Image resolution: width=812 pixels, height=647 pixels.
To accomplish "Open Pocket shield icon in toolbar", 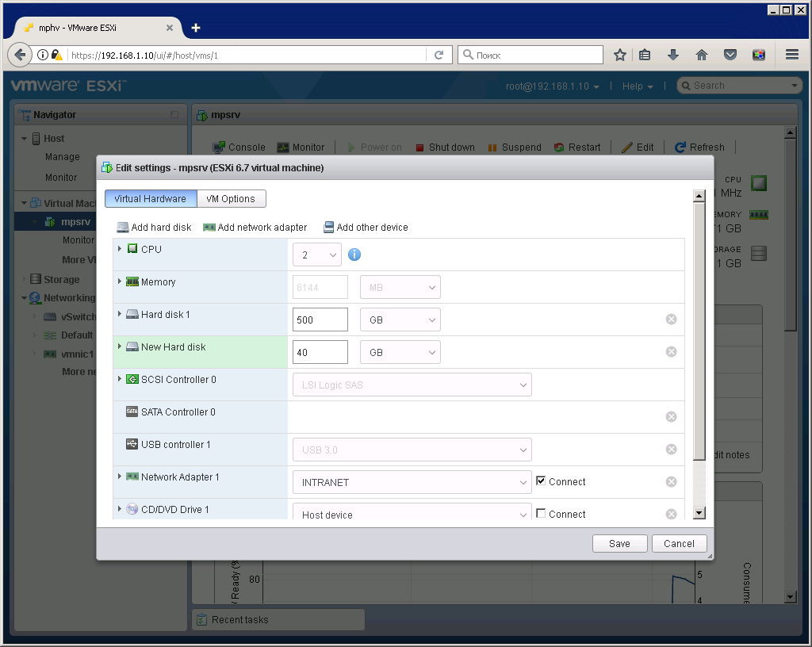I will click(x=730, y=55).
